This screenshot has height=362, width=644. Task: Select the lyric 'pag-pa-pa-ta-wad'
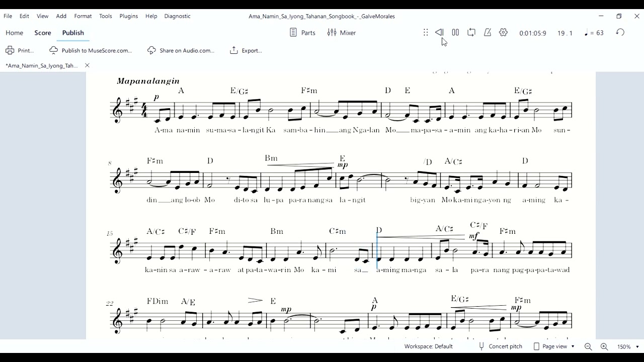541,270
